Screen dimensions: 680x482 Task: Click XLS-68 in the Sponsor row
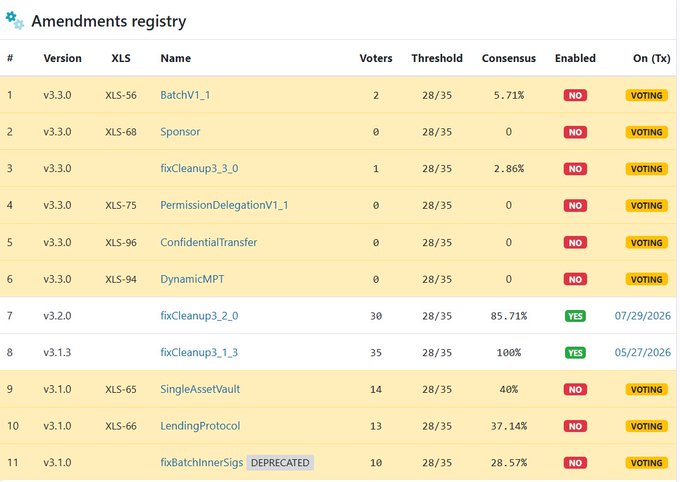tap(121, 132)
